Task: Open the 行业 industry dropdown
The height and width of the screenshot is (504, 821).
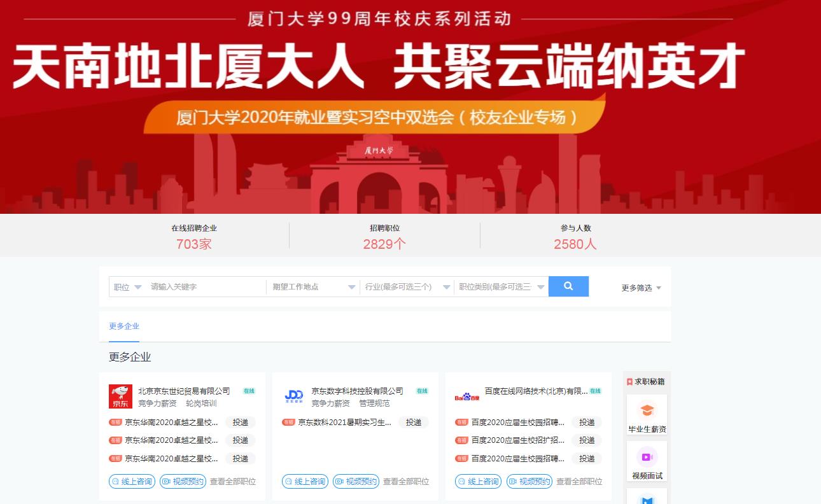Action: [407, 287]
